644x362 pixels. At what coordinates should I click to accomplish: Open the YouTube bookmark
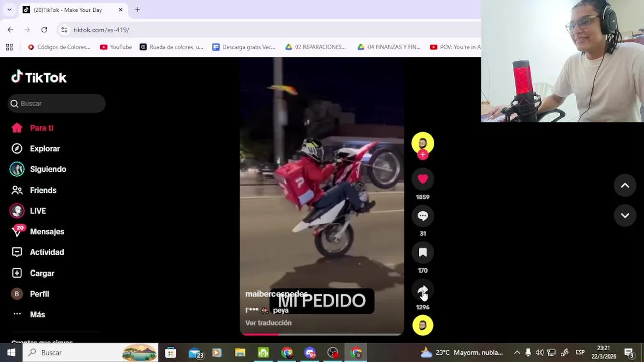[116, 47]
